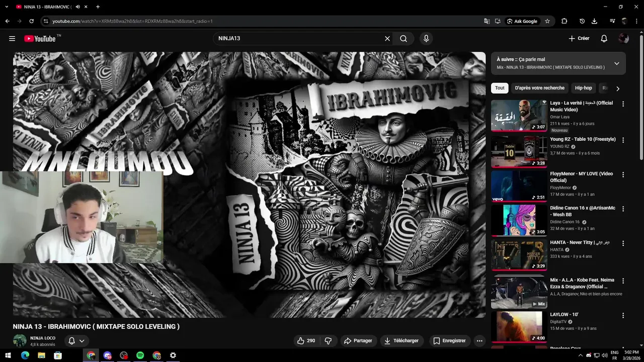Open Young RZ Table 10 thumbnail
The height and width of the screenshot is (362, 644).
(519, 151)
